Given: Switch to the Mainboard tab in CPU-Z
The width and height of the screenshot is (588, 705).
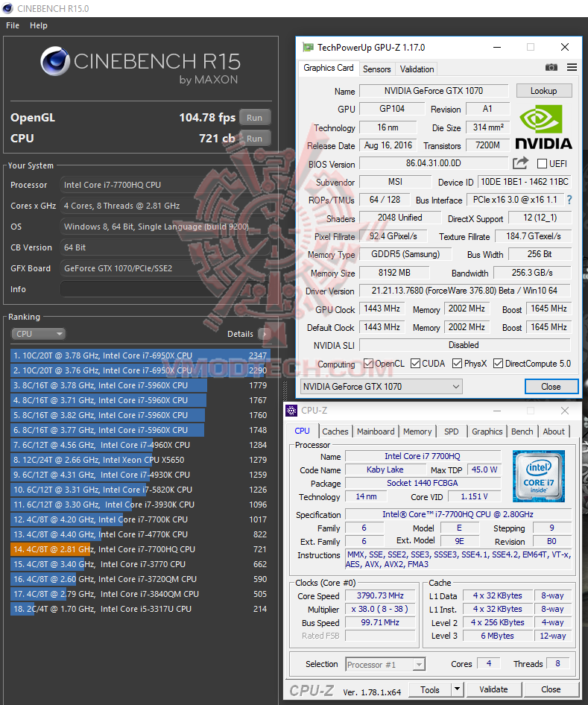Looking at the screenshot, I should 376,431.
